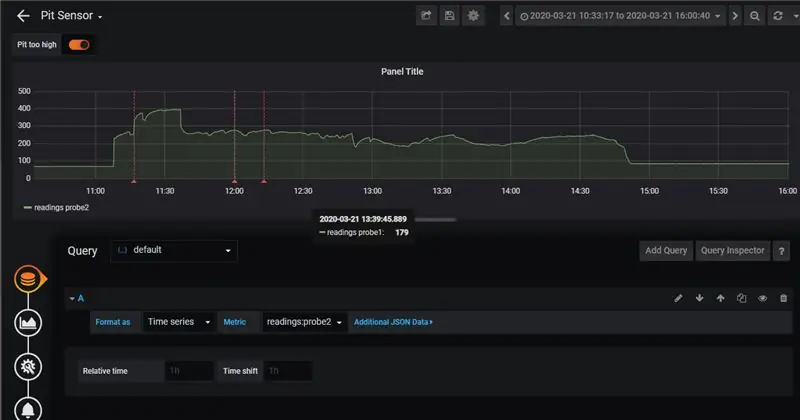Move query A up
The image size is (800, 420).
(720, 299)
